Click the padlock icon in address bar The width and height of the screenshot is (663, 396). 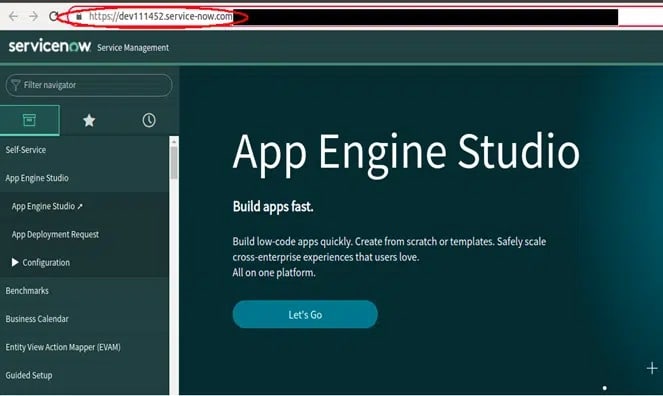[79, 16]
